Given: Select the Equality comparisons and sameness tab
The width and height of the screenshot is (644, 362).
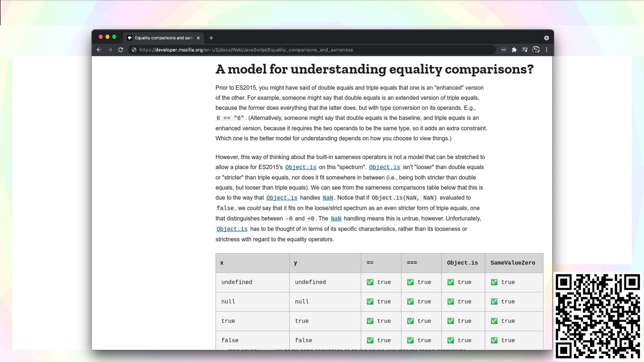Looking at the screenshot, I should tap(163, 38).
